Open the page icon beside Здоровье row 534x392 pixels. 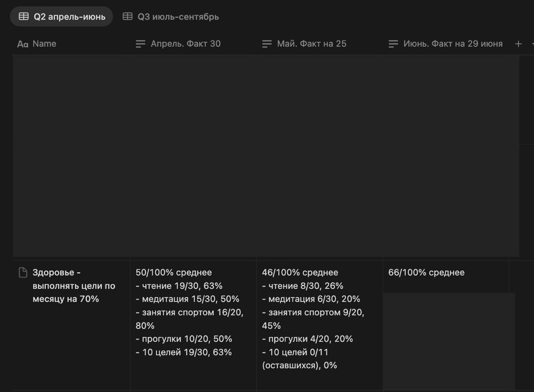point(23,273)
